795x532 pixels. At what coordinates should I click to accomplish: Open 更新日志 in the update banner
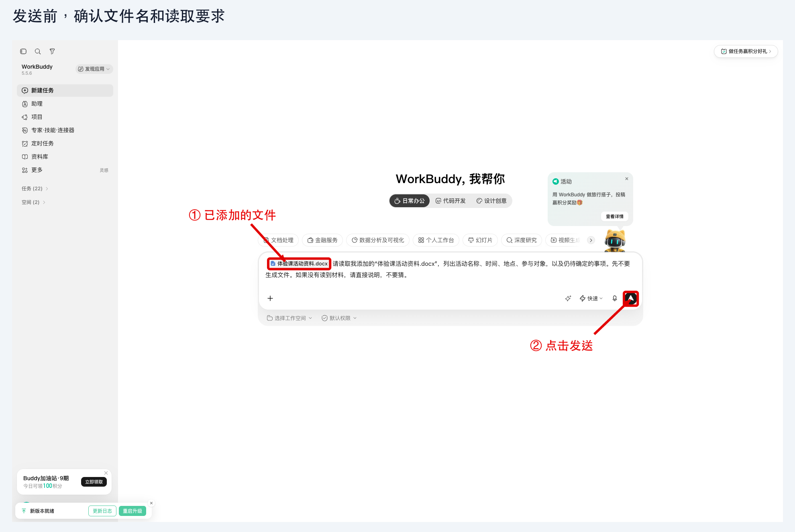[x=102, y=511]
